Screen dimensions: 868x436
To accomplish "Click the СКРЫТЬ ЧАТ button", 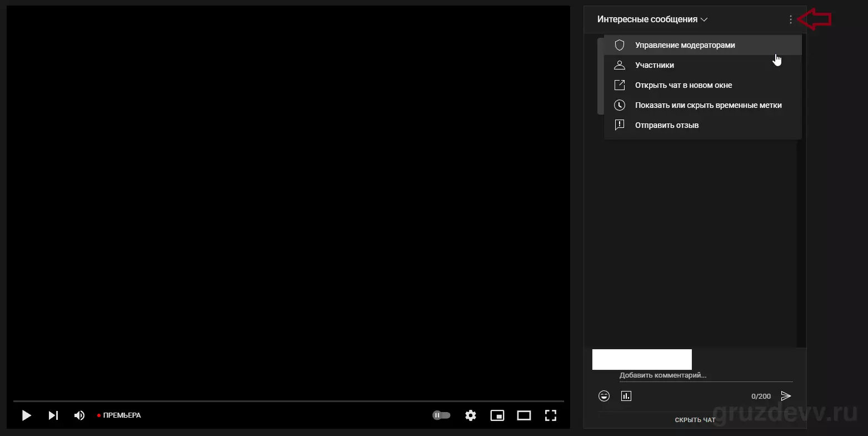I will click(695, 420).
